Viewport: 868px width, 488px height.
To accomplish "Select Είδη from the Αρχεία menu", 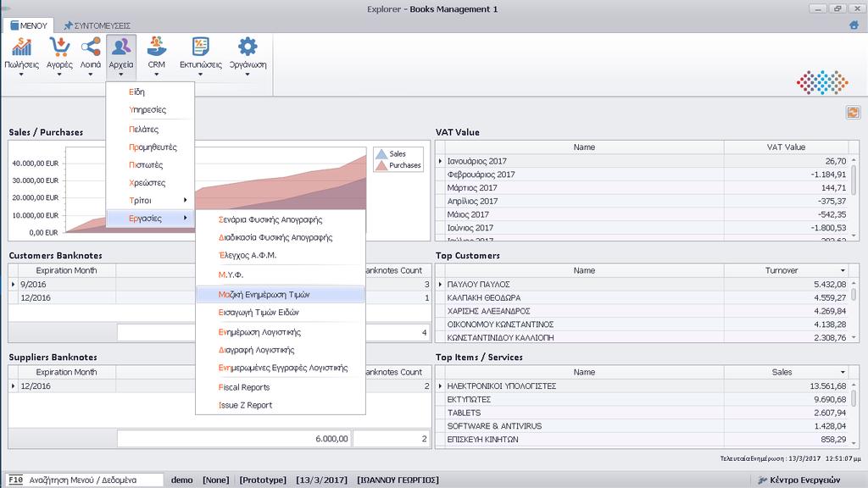I will coord(136,91).
